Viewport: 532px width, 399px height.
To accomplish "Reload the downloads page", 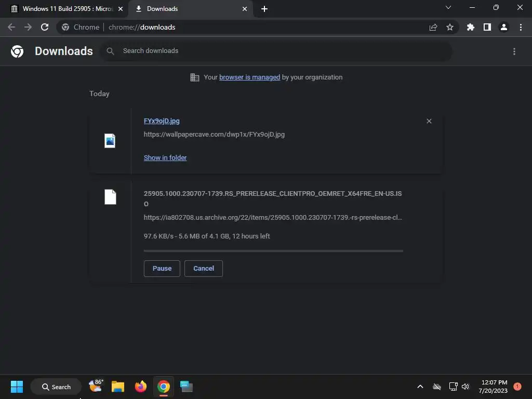I will tap(45, 27).
